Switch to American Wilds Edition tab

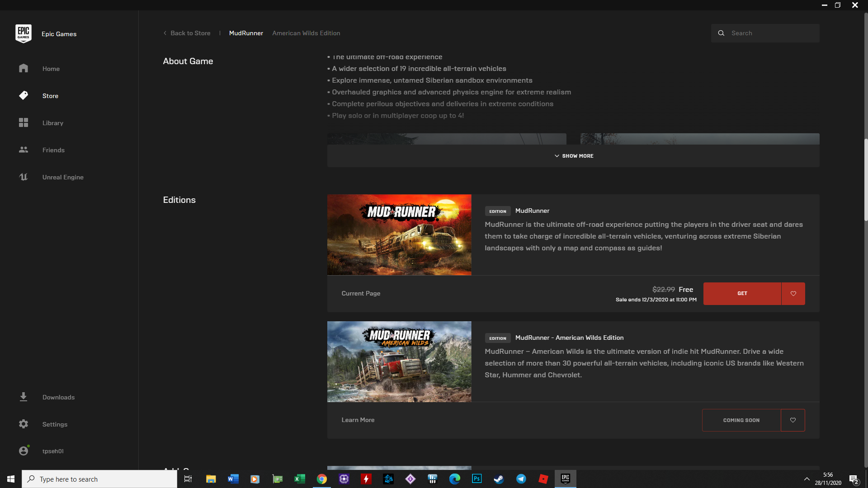(x=306, y=33)
